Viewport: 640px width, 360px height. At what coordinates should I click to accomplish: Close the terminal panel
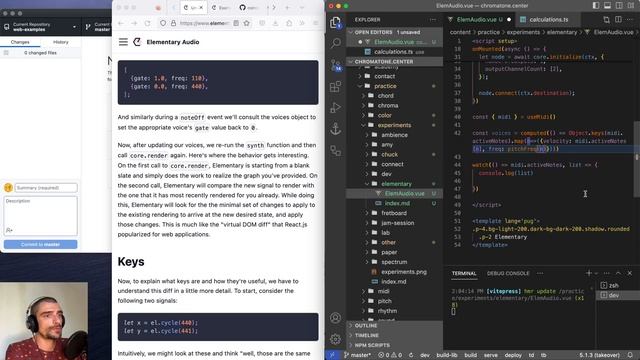tap(630, 273)
